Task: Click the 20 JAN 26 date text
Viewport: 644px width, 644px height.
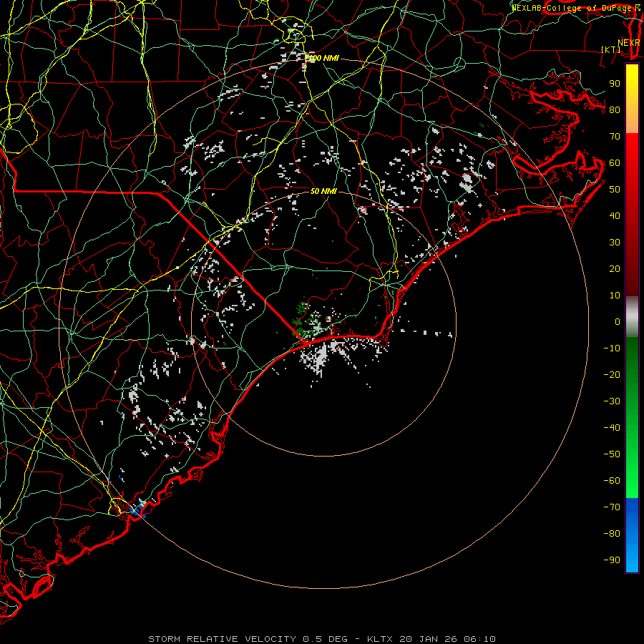Action: tap(429, 639)
